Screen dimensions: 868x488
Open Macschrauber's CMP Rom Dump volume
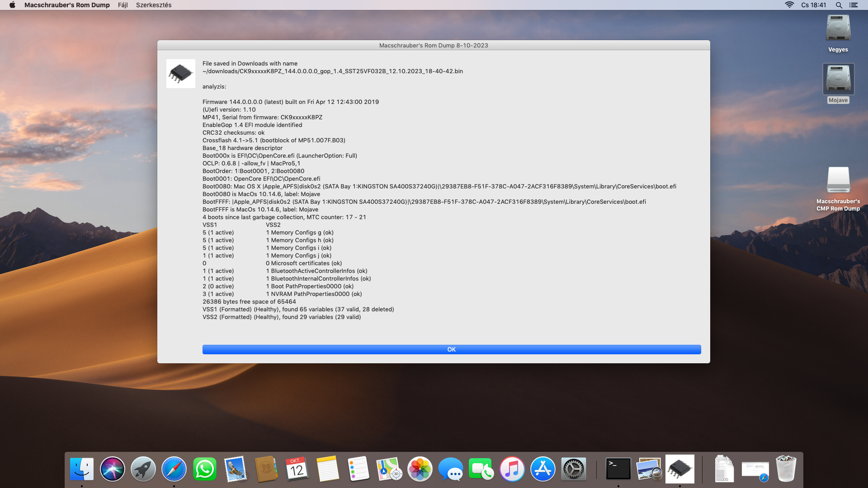[x=838, y=181]
